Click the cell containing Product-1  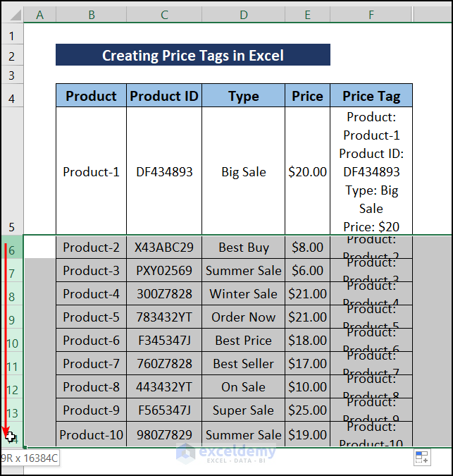92,171
